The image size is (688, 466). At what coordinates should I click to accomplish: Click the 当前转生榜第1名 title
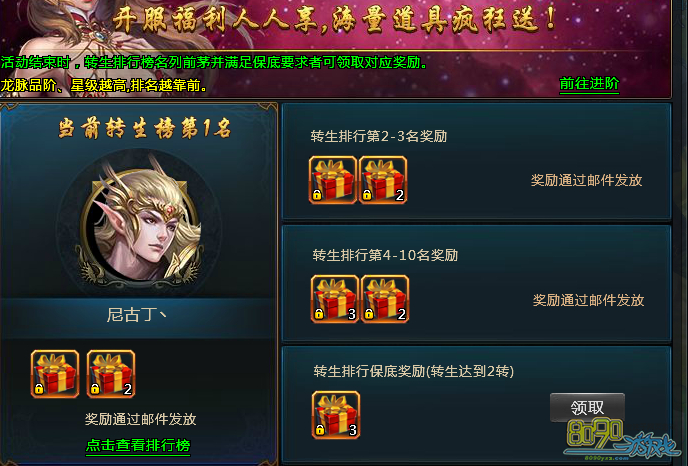coord(145,129)
